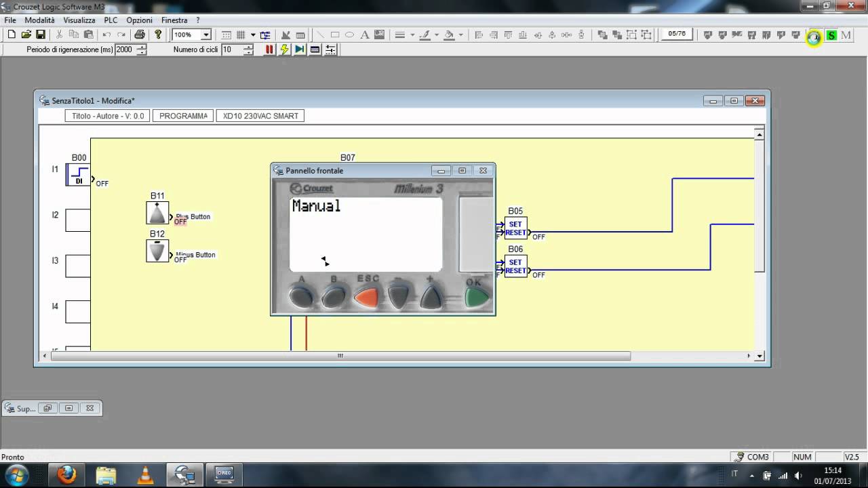Undo last action in toolbar
The width and height of the screenshot is (868, 488).
[106, 35]
